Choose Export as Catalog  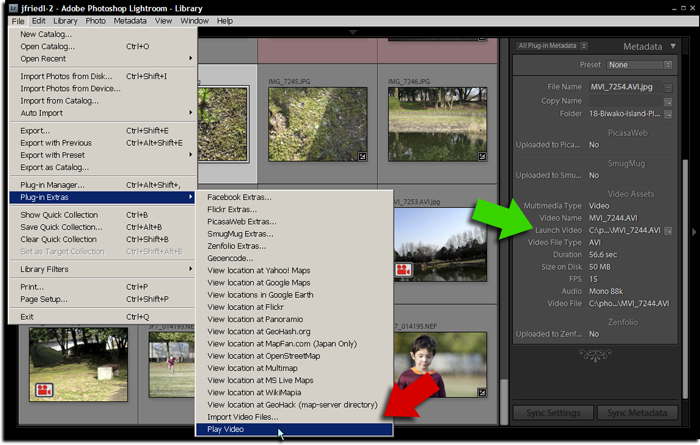point(102,167)
